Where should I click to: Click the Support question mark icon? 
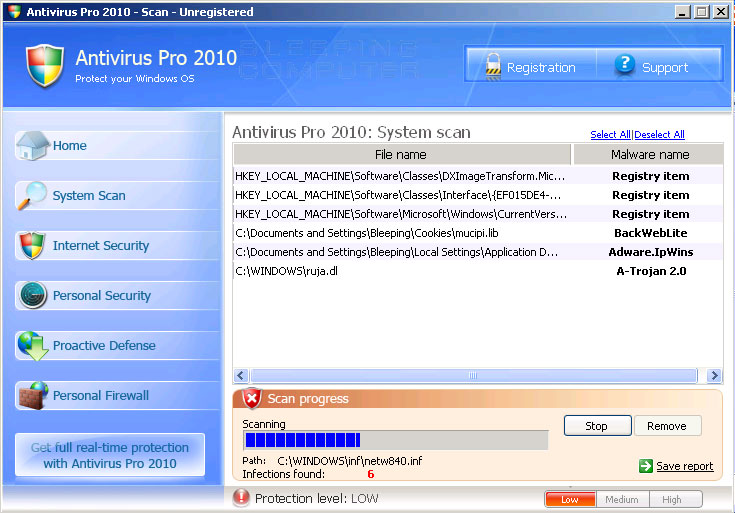pyautogui.click(x=624, y=64)
